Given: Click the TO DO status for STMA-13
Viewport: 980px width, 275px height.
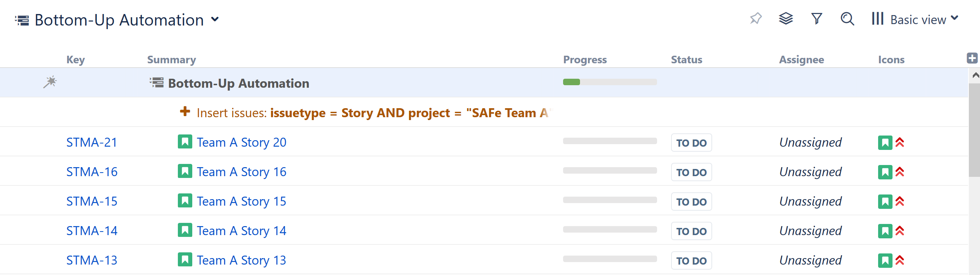Looking at the screenshot, I should [691, 261].
